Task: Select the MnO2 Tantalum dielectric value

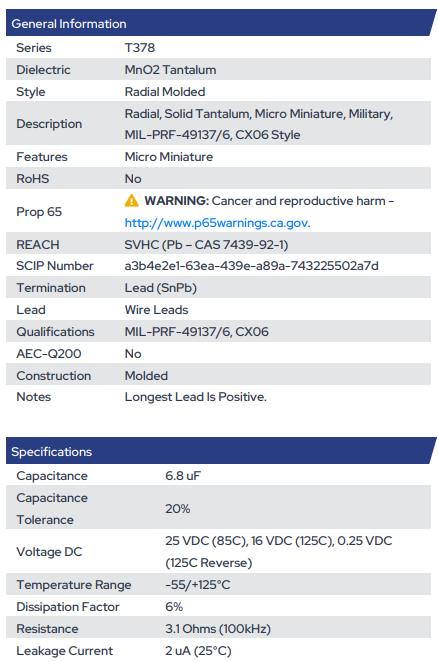Action: 170,70
